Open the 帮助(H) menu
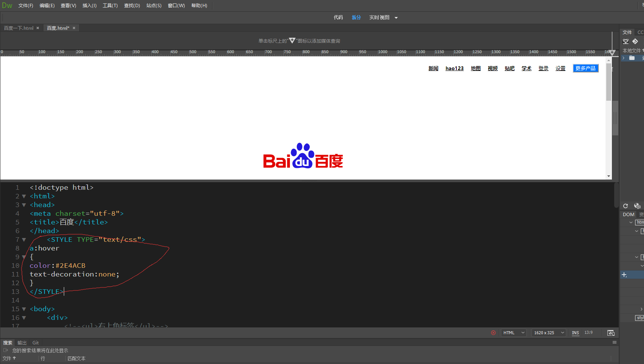The image size is (644, 364). click(199, 6)
